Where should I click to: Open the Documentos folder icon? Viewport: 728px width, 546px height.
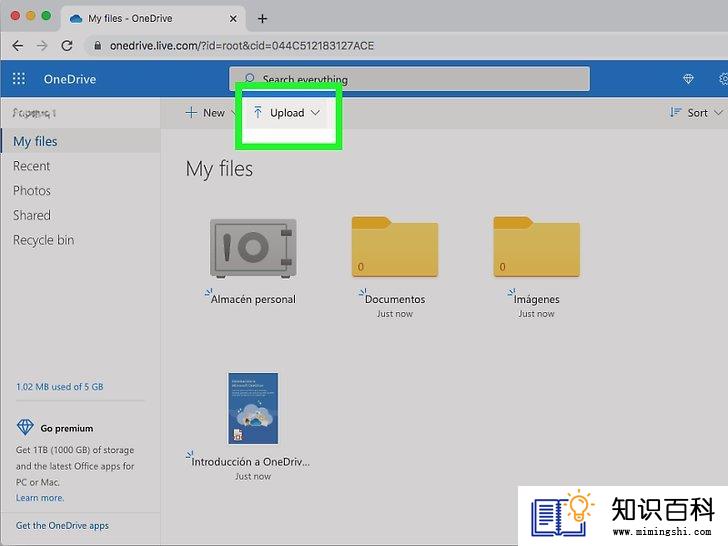coord(395,247)
